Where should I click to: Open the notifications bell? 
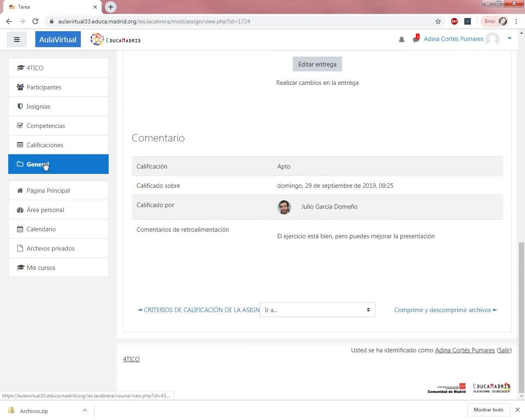[x=402, y=39]
